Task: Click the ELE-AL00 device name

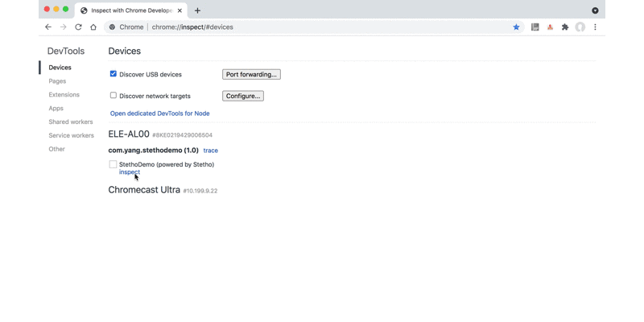Action: click(x=129, y=134)
